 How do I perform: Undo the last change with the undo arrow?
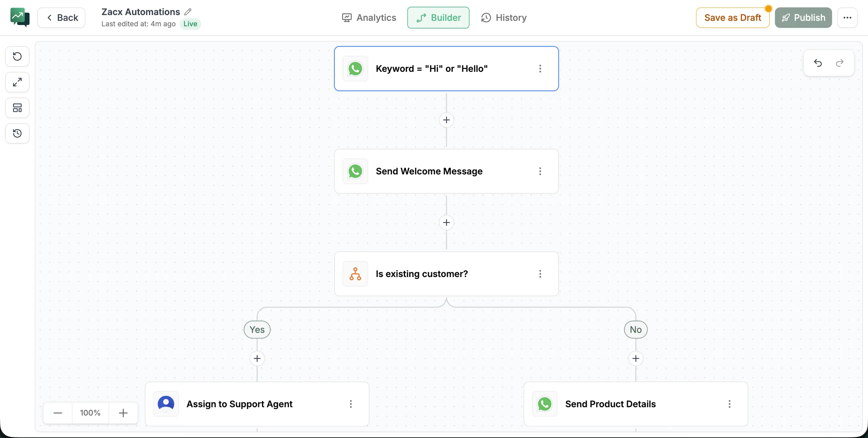[818, 63]
